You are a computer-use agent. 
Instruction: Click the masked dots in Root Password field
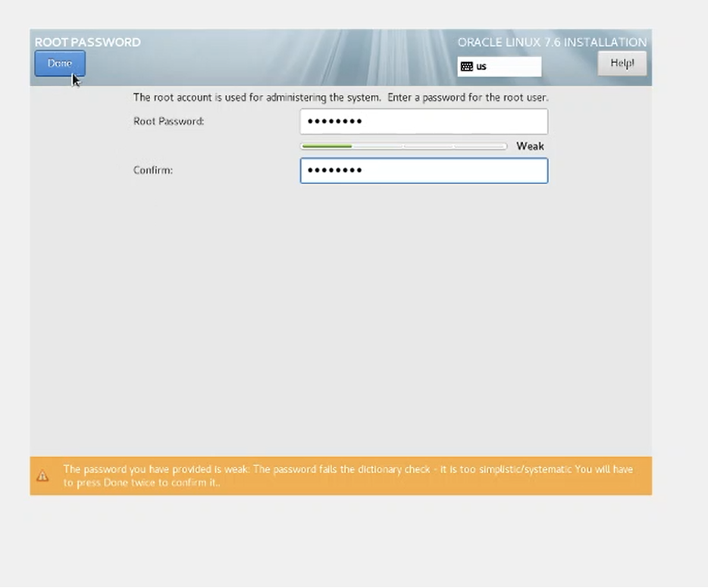point(334,121)
